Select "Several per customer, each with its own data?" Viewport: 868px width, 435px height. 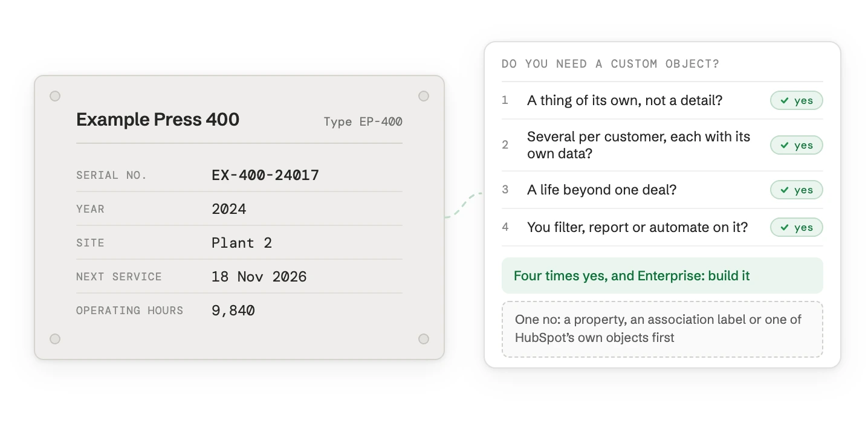tap(639, 145)
